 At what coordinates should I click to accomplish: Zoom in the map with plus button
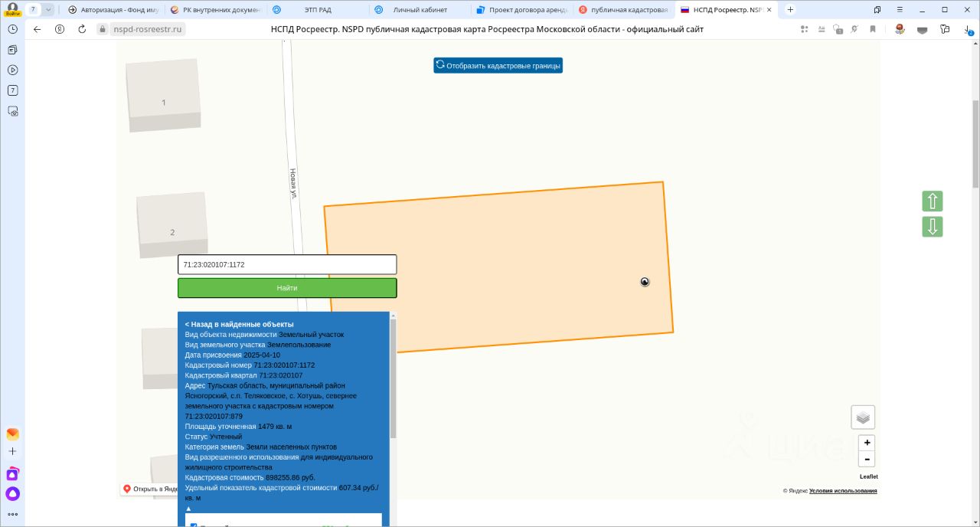pos(867,443)
